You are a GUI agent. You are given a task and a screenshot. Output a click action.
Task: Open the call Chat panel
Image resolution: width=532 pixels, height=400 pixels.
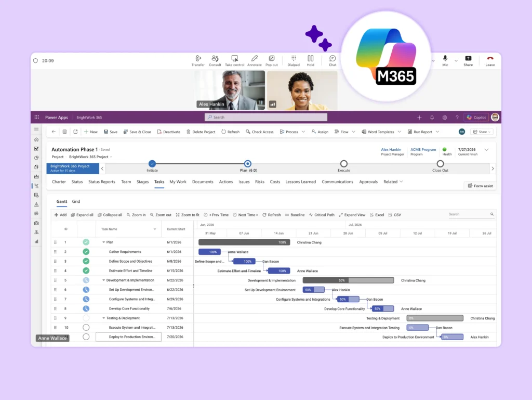point(332,60)
